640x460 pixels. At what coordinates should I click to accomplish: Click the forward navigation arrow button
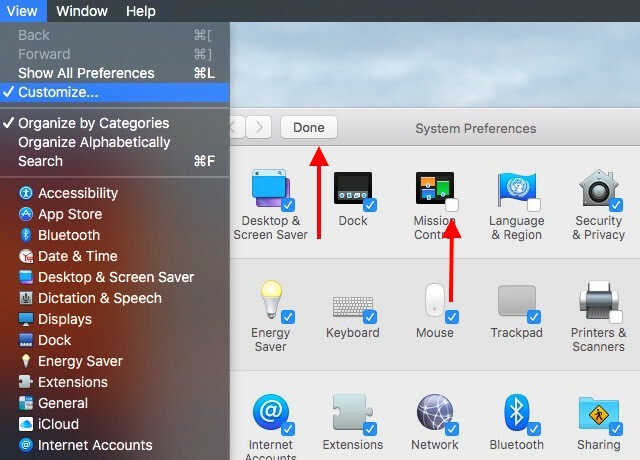point(259,127)
